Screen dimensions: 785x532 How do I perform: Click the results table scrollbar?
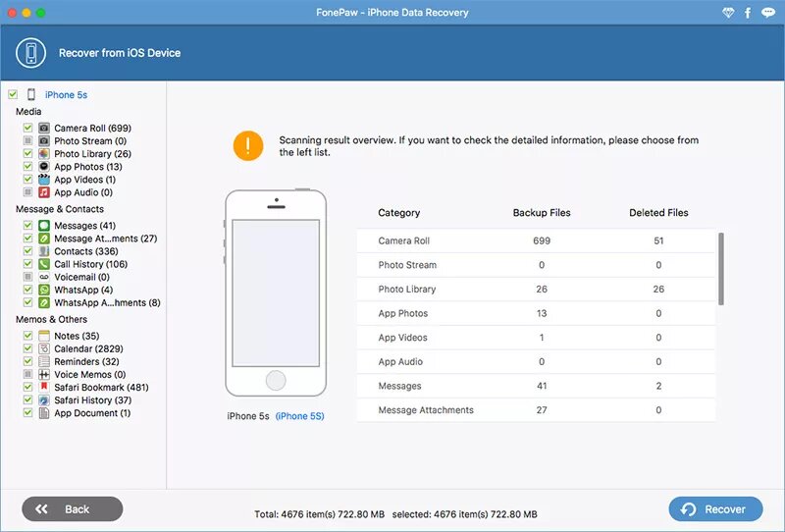(721, 269)
